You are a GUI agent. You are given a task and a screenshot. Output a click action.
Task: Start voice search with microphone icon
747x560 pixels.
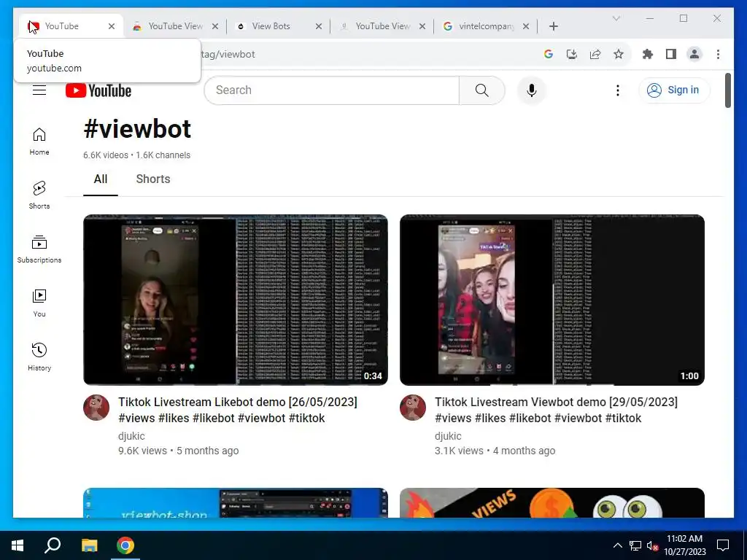(532, 90)
